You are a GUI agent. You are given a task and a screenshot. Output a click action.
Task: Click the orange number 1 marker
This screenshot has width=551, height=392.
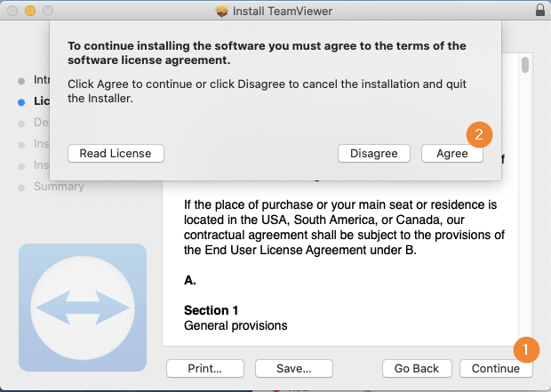click(x=528, y=349)
